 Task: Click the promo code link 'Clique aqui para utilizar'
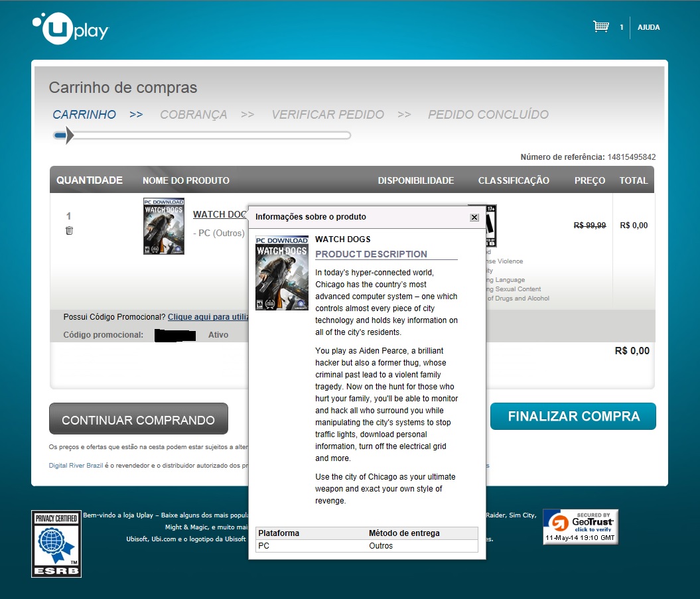click(208, 317)
